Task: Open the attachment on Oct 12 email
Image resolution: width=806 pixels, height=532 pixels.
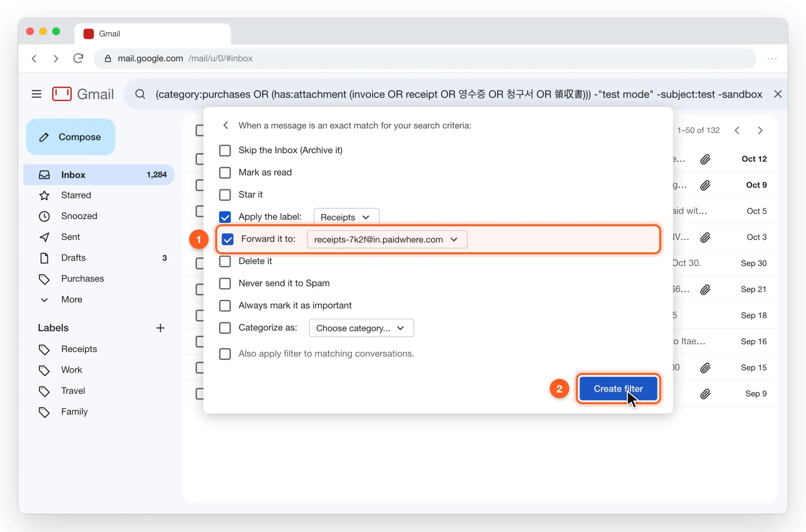Action: coord(705,159)
